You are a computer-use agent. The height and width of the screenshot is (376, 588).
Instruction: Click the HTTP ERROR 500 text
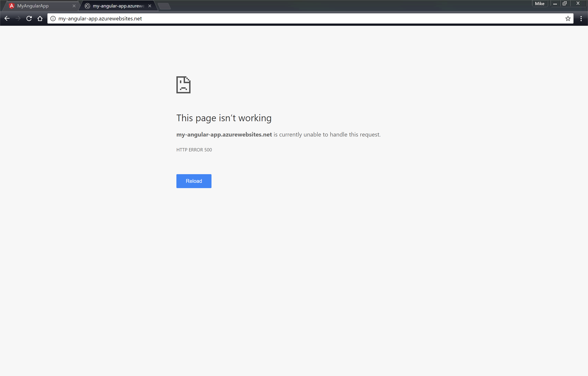[194, 149]
